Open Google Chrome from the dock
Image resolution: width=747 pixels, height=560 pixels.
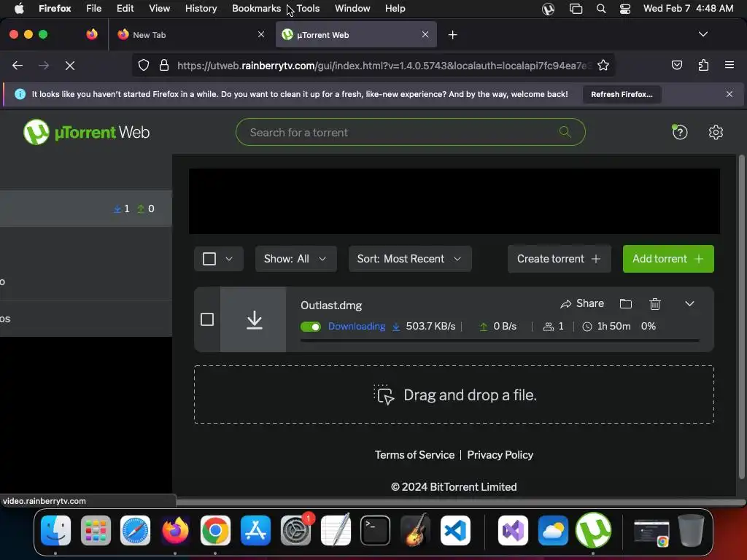(215, 530)
